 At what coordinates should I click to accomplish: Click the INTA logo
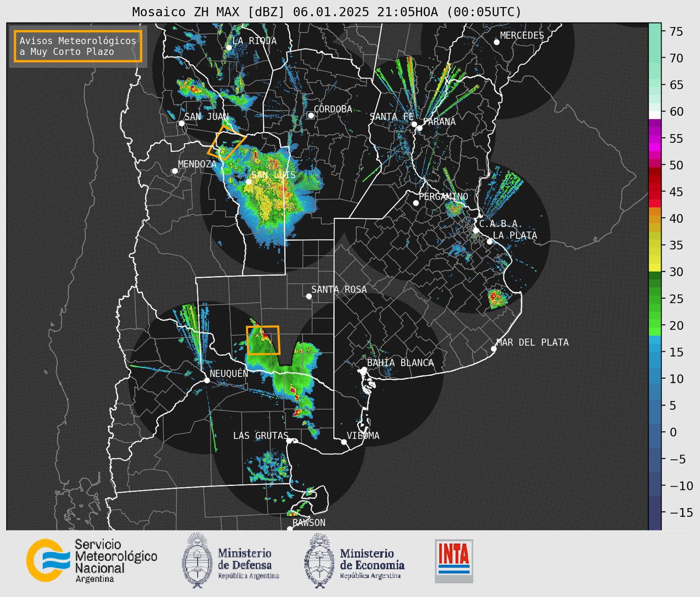(x=454, y=561)
